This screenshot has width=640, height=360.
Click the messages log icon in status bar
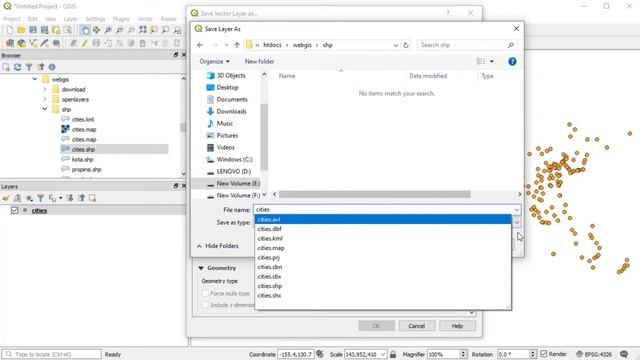624,354
